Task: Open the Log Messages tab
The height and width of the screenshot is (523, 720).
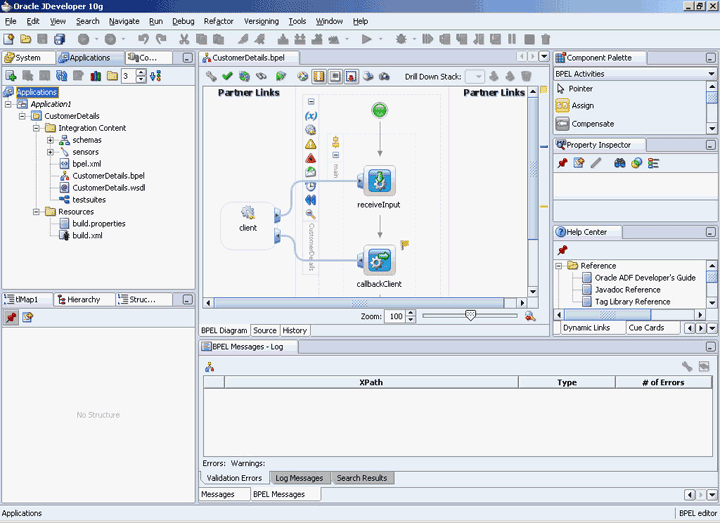Action: [299, 478]
